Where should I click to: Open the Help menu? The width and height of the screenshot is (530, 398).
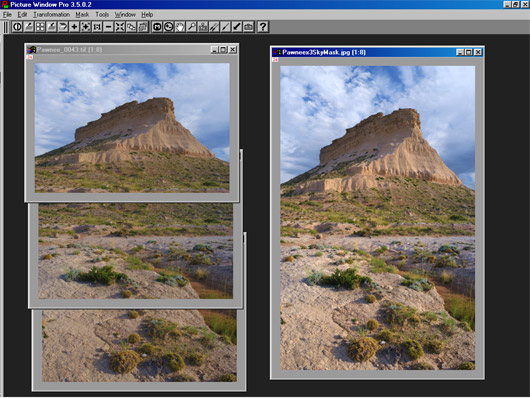pos(147,15)
